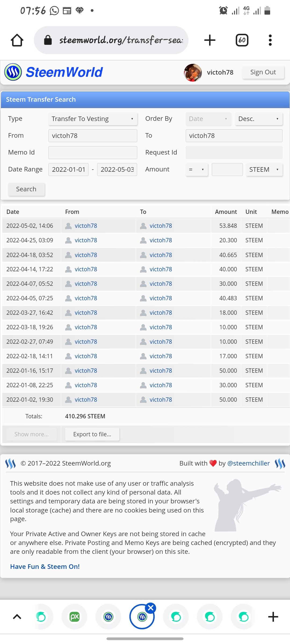Click the To user icon in the 2022-03-27 row
290x644 pixels.
coord(143,313)
